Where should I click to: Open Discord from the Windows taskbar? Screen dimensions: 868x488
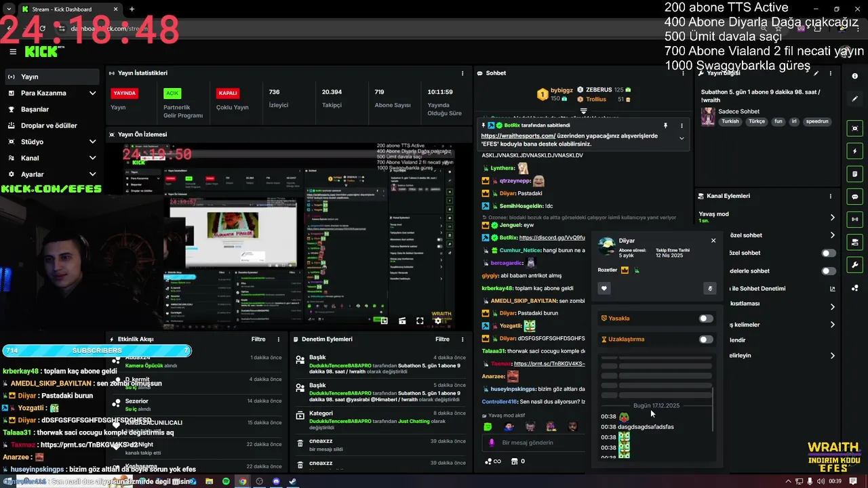276,481
